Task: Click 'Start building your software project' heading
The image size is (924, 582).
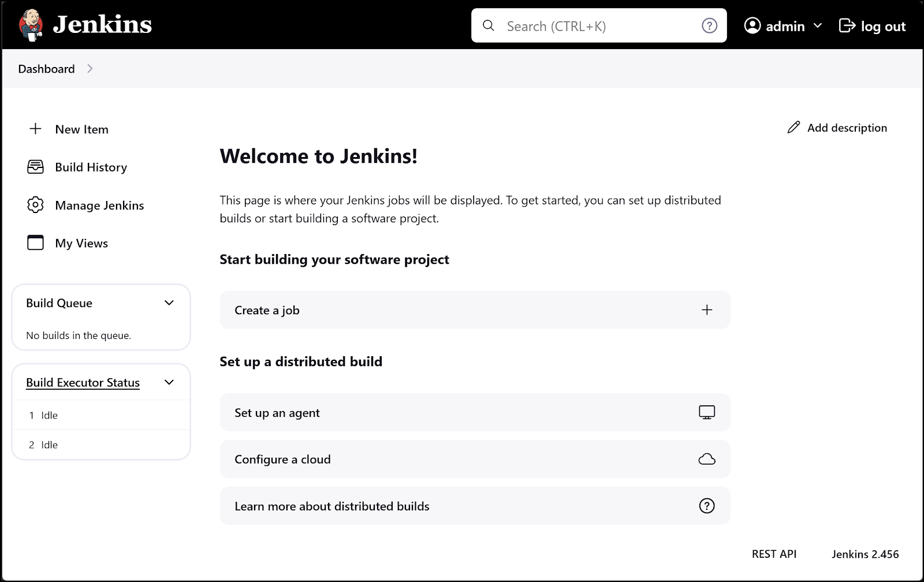Action: (334, 259)
